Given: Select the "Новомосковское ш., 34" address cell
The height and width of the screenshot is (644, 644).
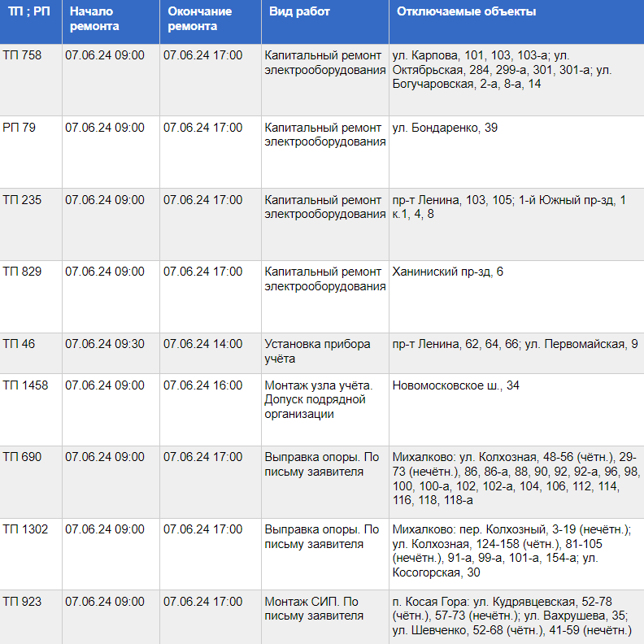Looking at the screenshot, I should pyautogui.click(x=455, y=385).
